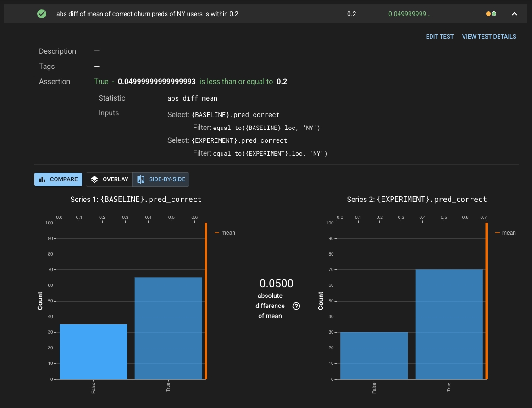Click the orange status dot in test row
532x408 pixels.
click(x=488, y=14)
